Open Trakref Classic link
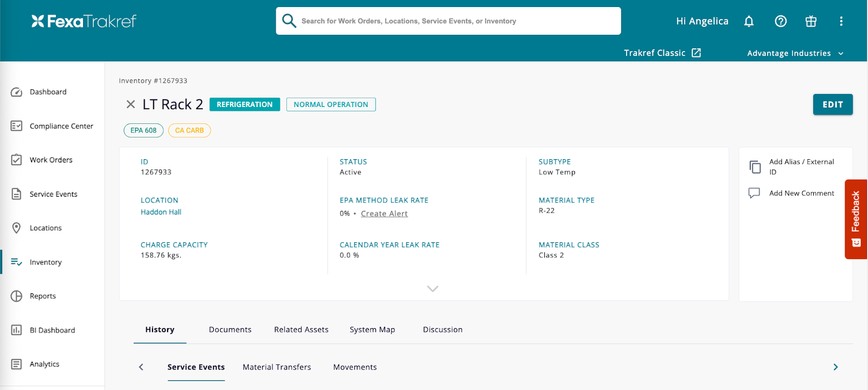Screen dimensions: 868x390 tap(655, 53)
